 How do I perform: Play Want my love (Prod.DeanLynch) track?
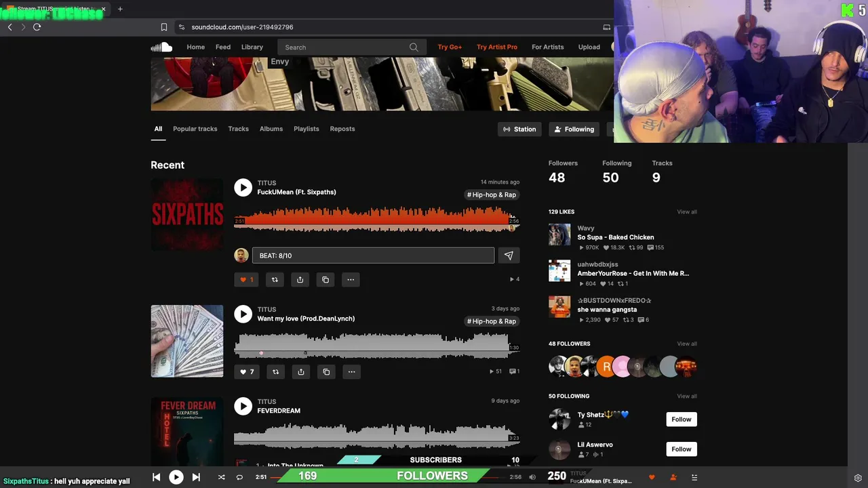coord(243,314)
